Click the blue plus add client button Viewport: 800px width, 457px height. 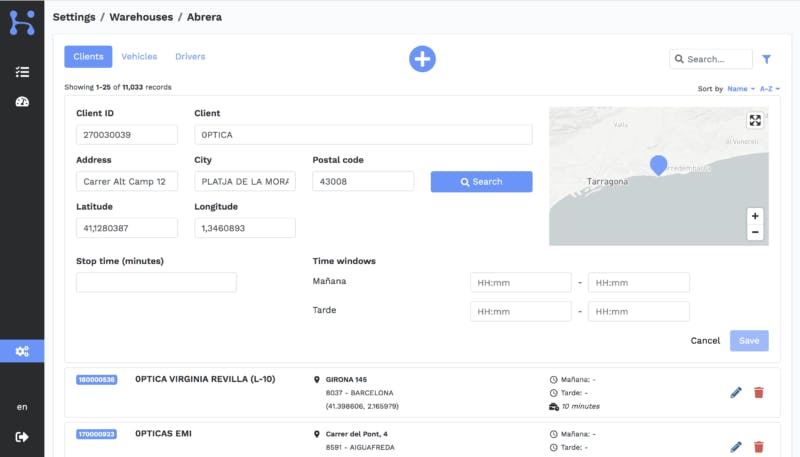[x=422, y=59]
